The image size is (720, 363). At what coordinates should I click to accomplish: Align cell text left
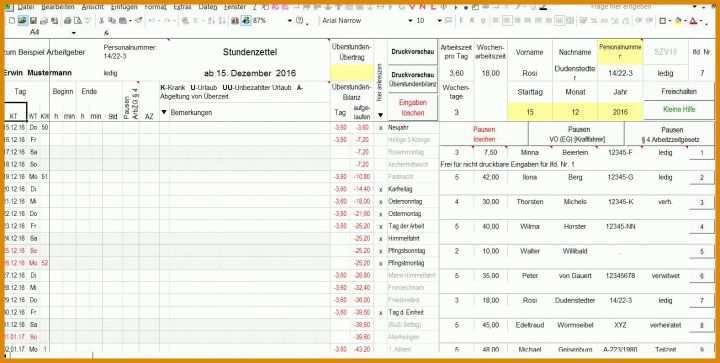[x=496, y=21]
